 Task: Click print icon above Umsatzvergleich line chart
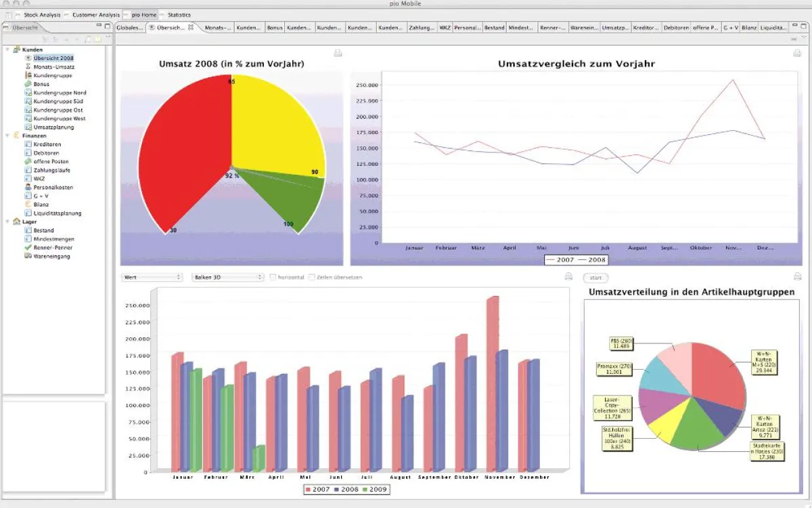click(797, 54)
